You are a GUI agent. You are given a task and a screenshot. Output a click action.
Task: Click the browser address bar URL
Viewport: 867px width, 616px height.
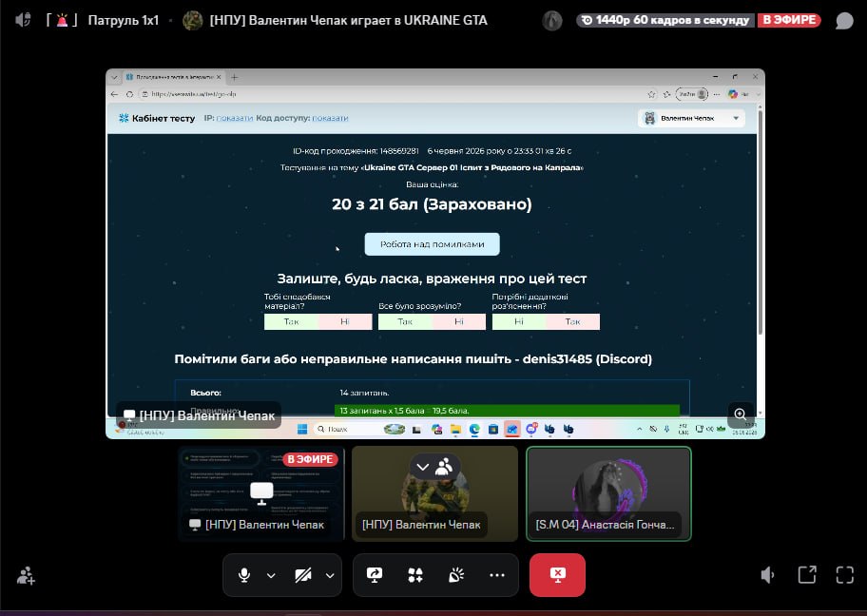click(x=194, y=94)
